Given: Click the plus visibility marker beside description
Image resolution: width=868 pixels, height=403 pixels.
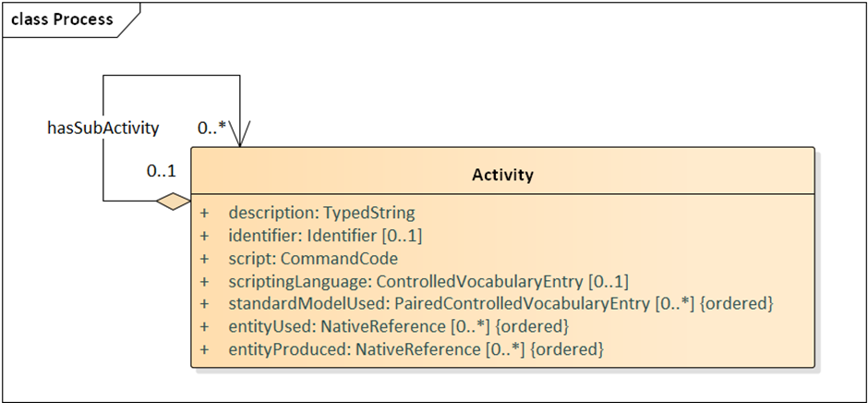Looking at the screenshot, I should (x=205, y=213).
